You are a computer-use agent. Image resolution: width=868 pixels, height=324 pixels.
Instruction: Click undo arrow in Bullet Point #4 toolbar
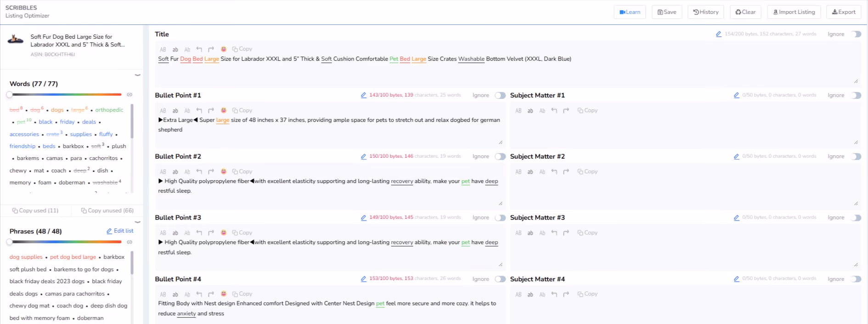(x=199, y=294)
